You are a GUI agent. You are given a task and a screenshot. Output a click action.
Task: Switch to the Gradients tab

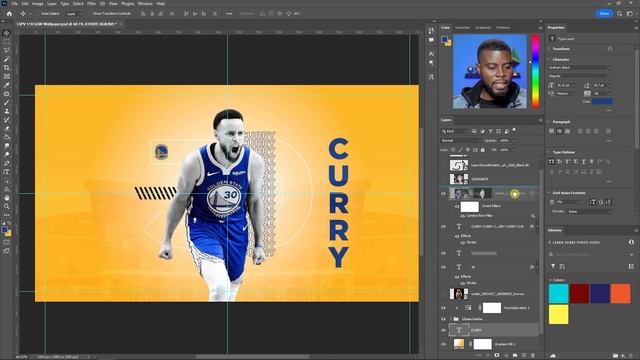point(483,28)
